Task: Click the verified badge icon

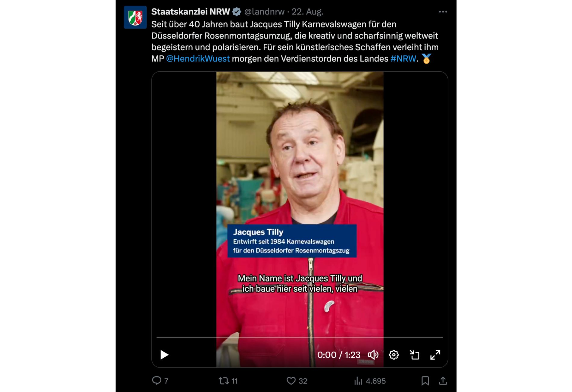Action: coord(237,12)
